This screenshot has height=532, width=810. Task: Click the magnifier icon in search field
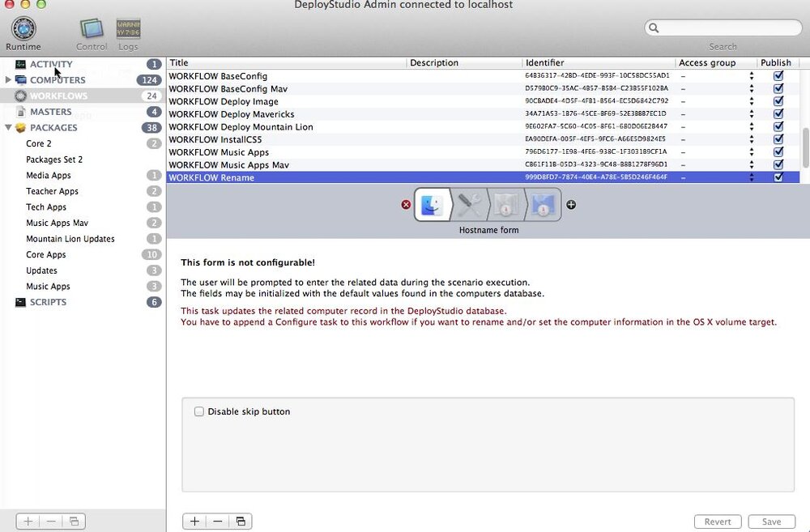click(654, 28)
